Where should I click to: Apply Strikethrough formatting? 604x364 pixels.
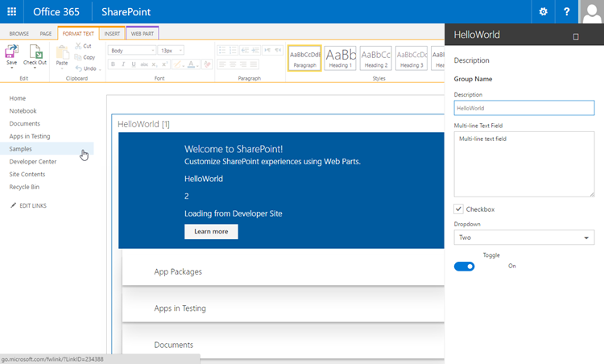point(144,64)
